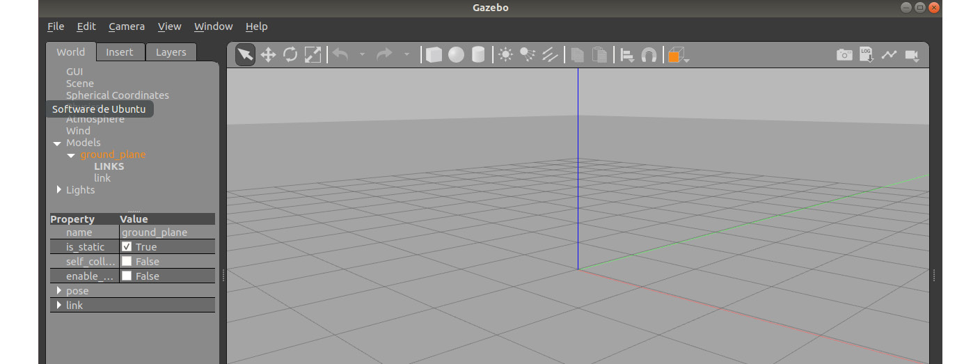Viewport: 980px width, 364px height.
Task: Select Wind in the world tree
Action: click(78, 131)
